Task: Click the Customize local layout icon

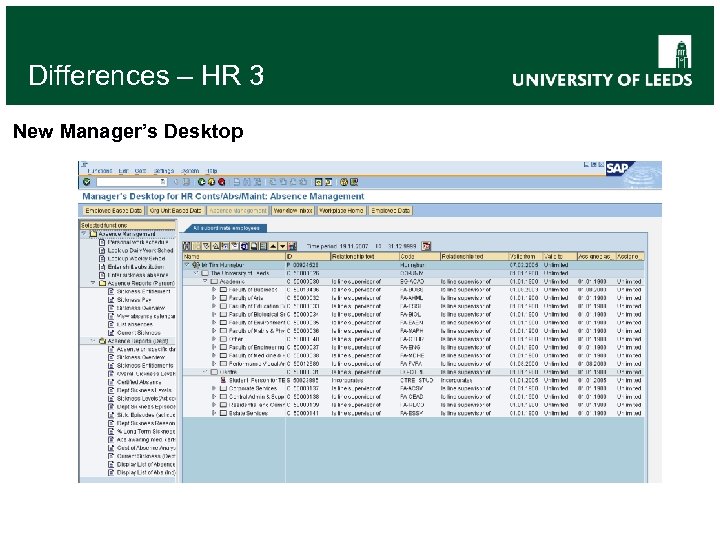Action: pos(354,182)
